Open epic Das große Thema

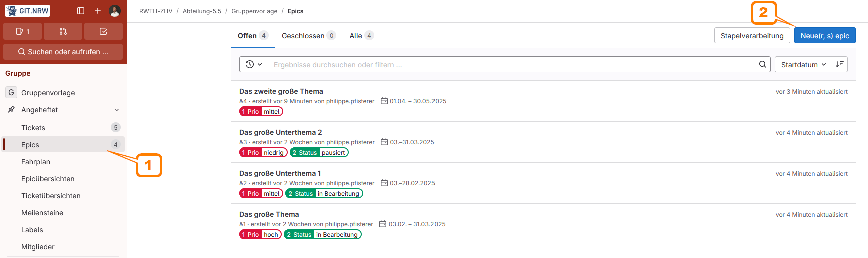point(269,214)
